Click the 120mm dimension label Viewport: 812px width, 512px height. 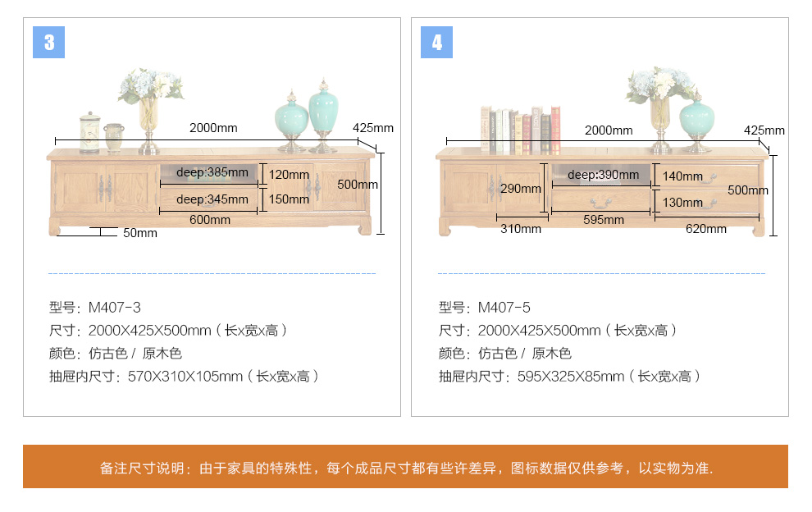pyautogui.click(x=289, y=175)
